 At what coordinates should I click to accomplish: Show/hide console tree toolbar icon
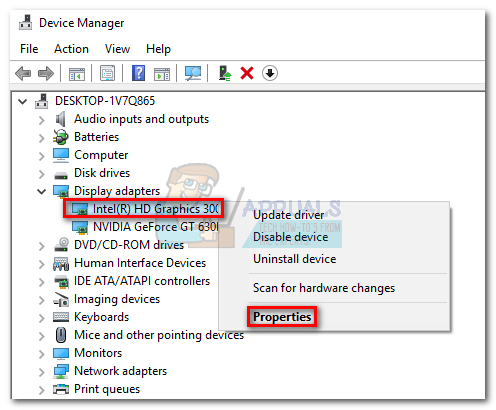(77, 74)
